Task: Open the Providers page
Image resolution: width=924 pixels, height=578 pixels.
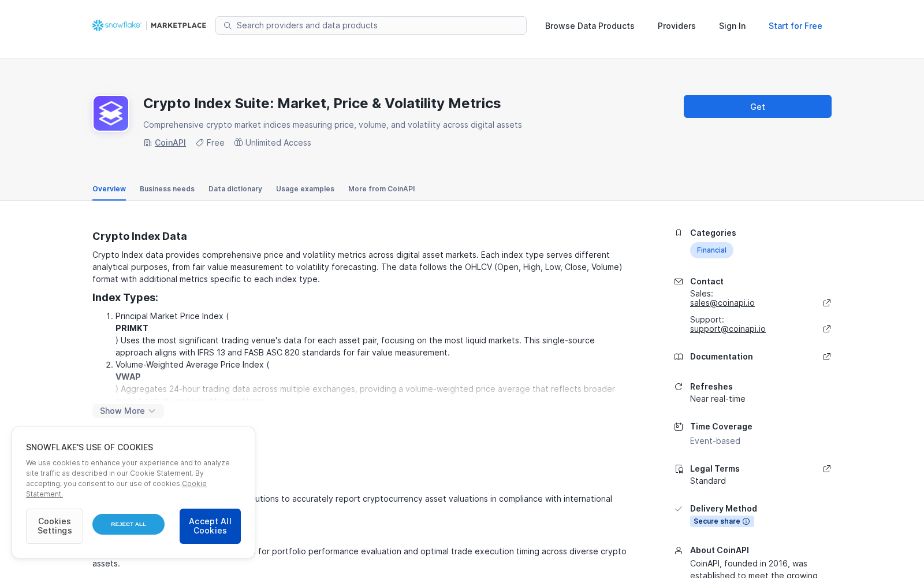Action: coord(677,26)
